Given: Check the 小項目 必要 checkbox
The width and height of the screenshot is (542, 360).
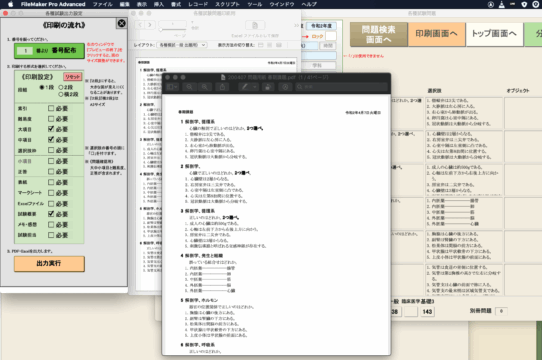Looking at the screenshot, I should pos(51,161).
